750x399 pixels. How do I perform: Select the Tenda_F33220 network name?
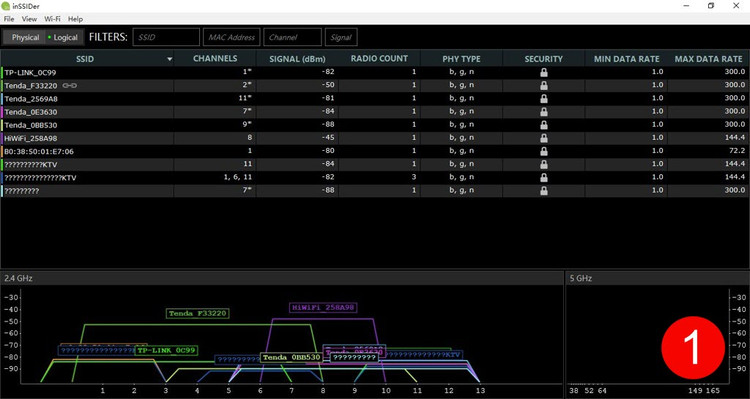[31, 86]
